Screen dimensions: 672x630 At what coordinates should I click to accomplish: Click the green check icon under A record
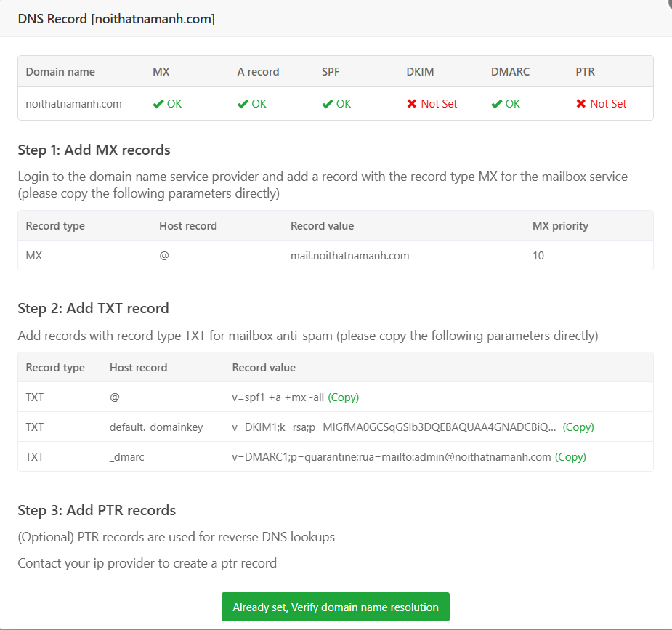click(x=243, y=104)
